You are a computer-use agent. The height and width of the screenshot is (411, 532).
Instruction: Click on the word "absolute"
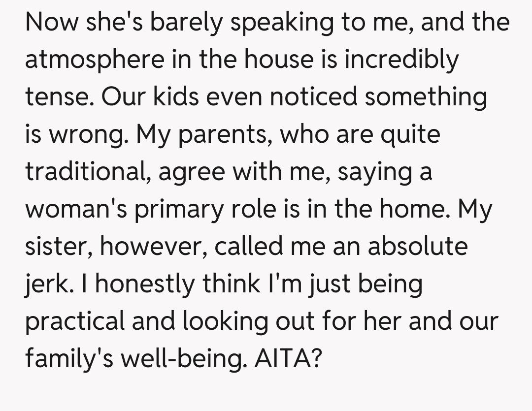[417, 247]
